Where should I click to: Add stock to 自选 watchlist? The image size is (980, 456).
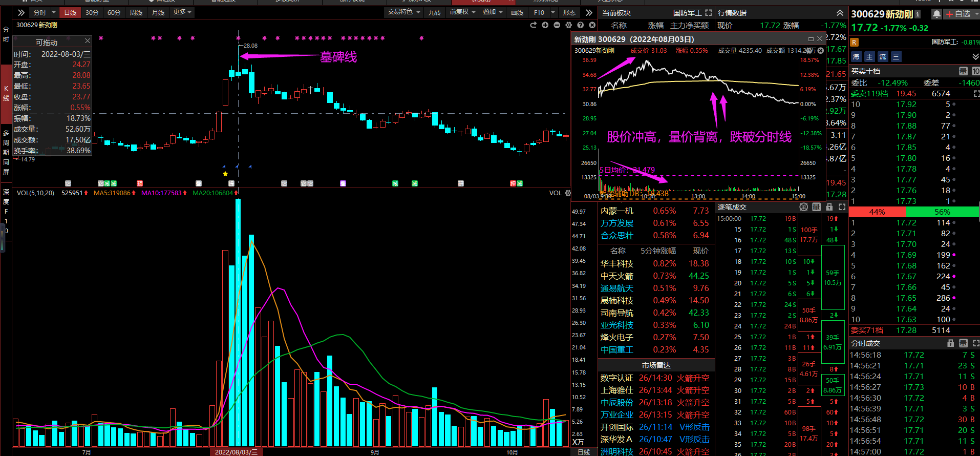[x=958, y=14]
